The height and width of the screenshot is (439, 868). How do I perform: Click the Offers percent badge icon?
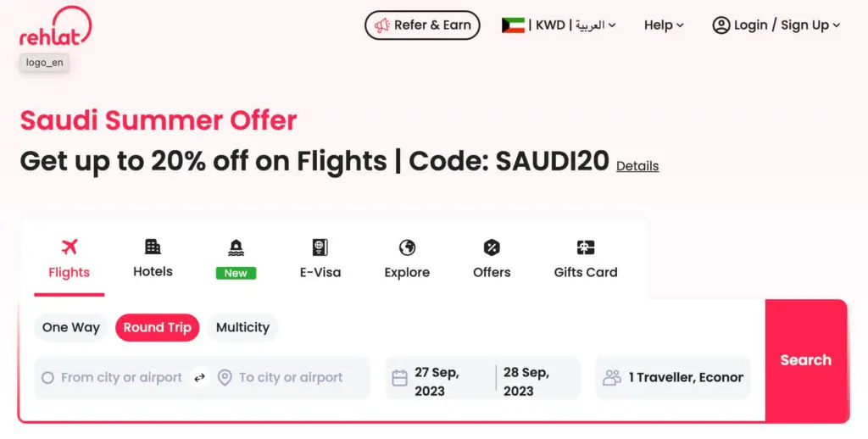click(492, 247)
